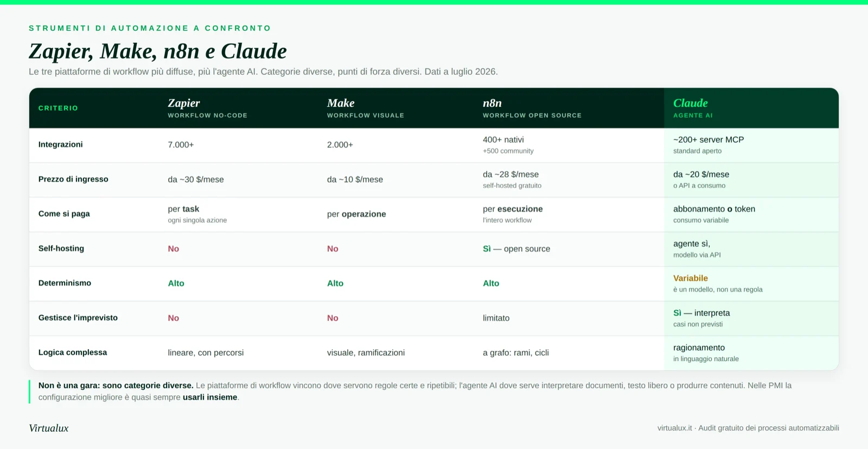Select the Claude column header
Screen dimensions: 868x449
click(x=693, y=108)
